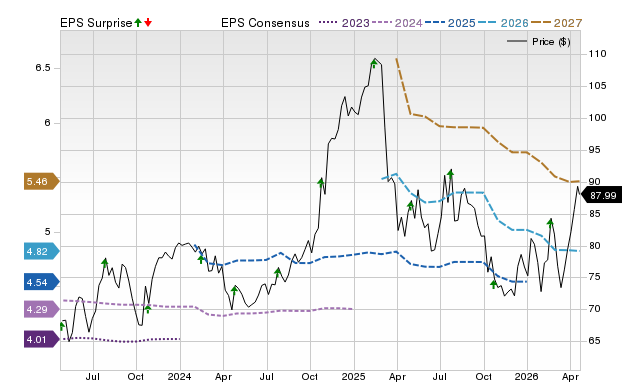Click the 100 label on the price axis

click(x=598, y=118)
